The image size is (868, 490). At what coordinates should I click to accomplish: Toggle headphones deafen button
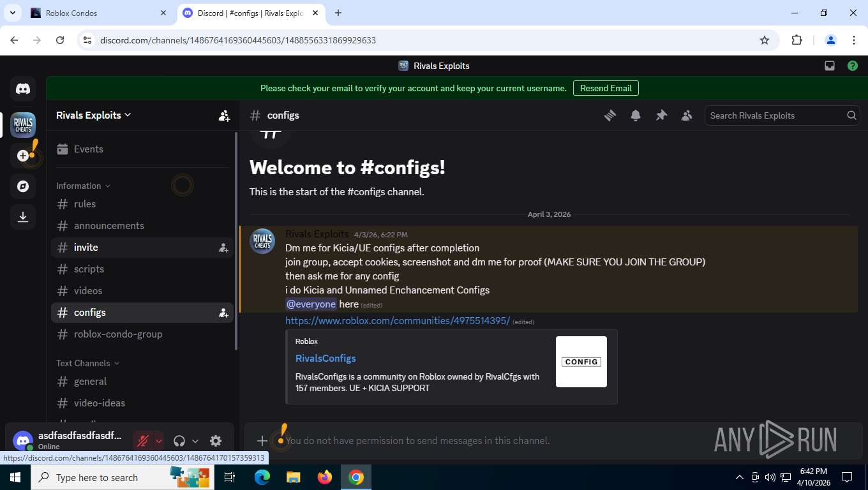coord(179,441)
